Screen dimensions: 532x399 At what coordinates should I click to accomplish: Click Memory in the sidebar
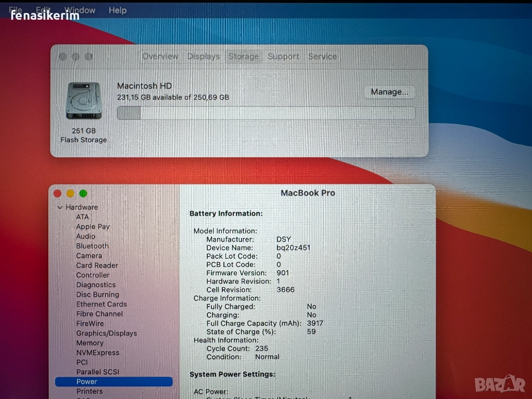pos(90,343)
